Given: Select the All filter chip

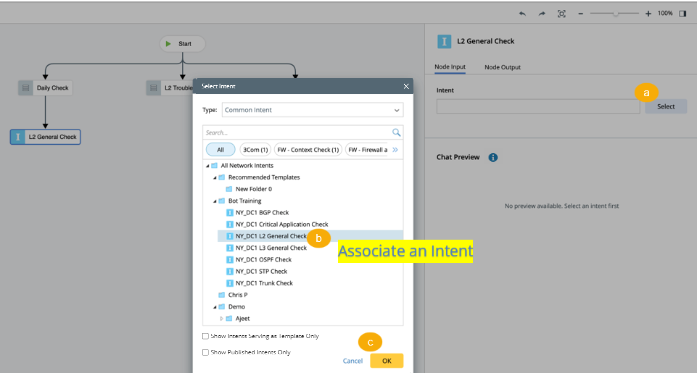Looking at the screenshot, I should coord(220,150).
